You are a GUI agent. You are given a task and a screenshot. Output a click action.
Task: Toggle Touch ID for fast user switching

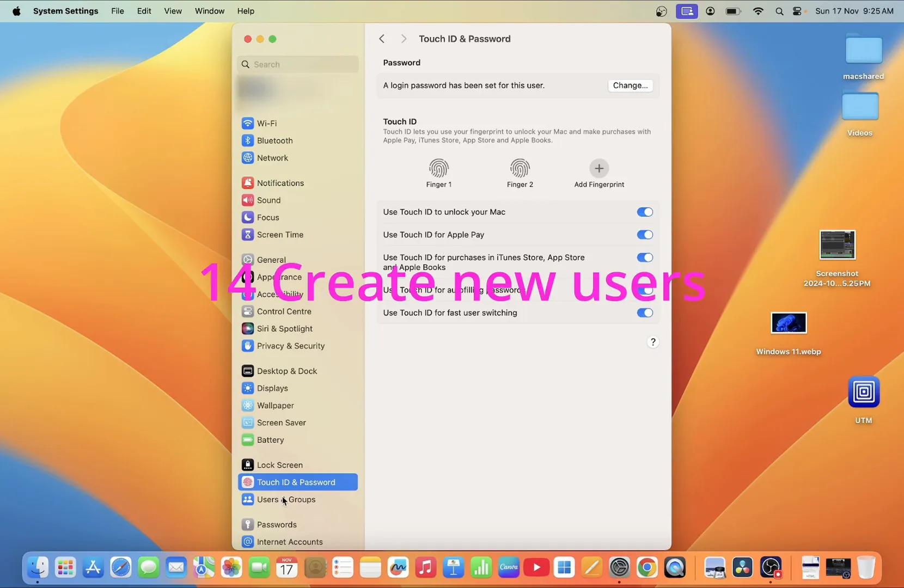point(645,313)
